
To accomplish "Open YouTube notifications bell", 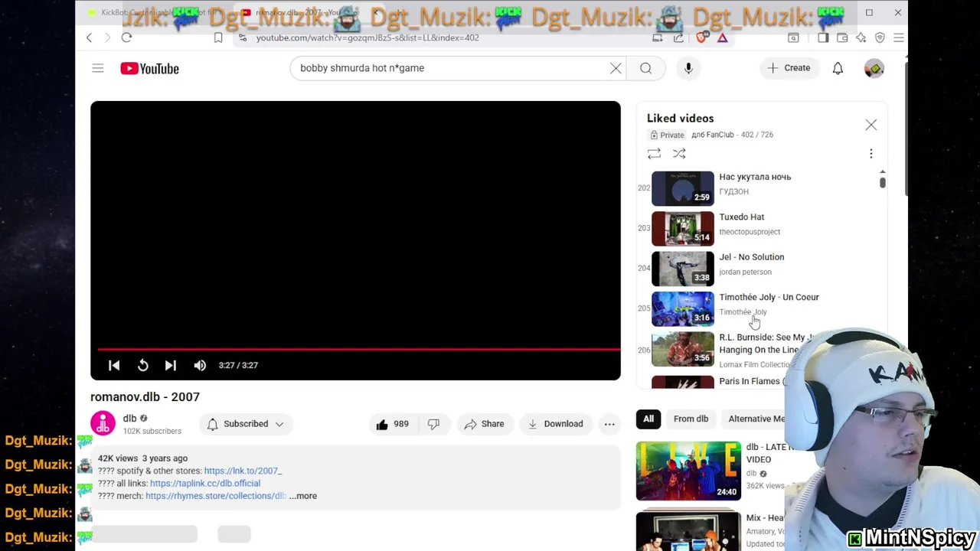I will pos(838,68).
